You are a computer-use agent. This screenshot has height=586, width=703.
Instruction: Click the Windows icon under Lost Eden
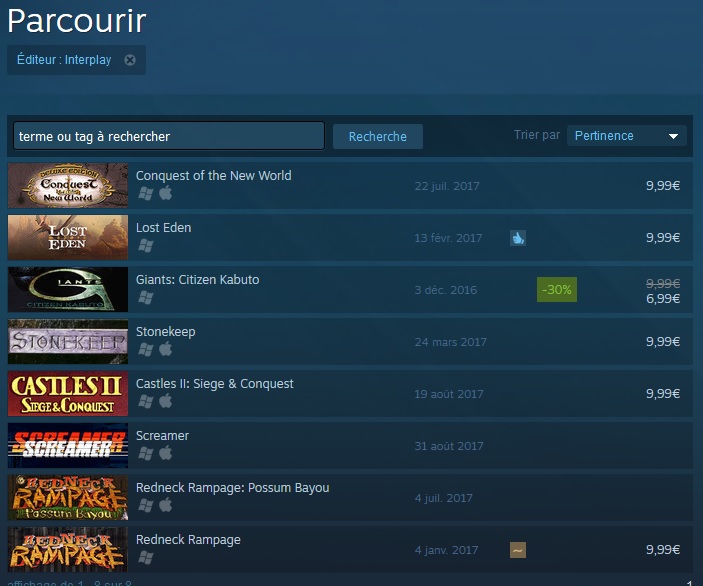146,245
